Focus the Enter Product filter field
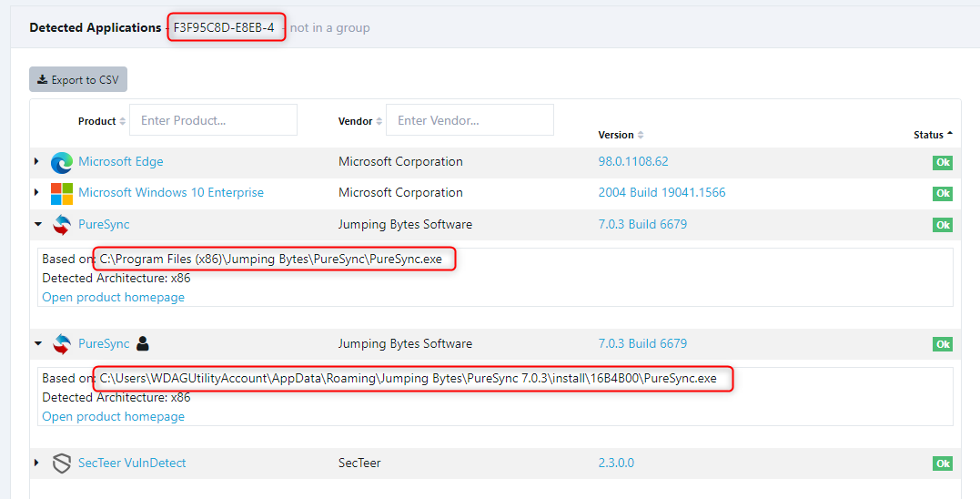Screen dimensions: 980x499 point(213,120)
